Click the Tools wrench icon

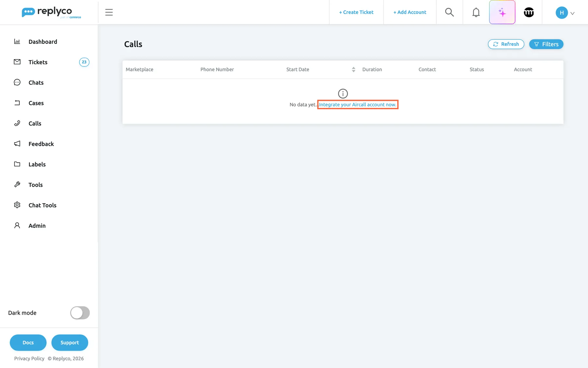(17, 184)
